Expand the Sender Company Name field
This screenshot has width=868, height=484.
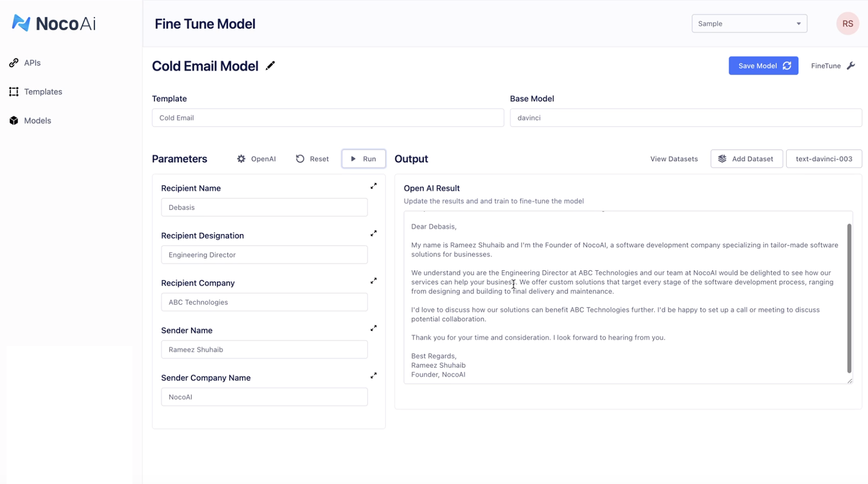374,375
